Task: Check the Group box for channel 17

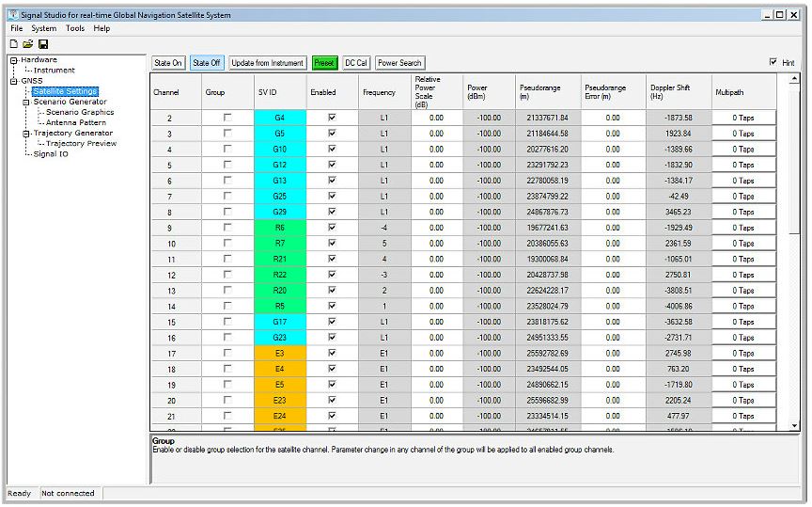Action: pyautogui.click(x=227, y=353)
